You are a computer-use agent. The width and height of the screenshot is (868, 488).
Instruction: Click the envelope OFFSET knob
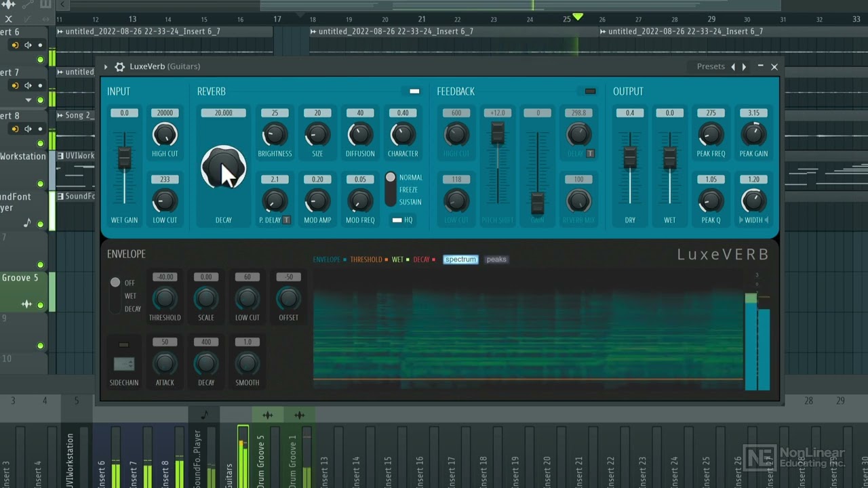[288, 298]
